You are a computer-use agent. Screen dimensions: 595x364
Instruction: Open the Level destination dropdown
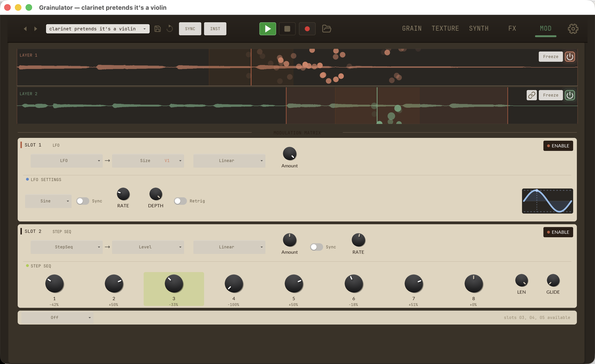148,247
